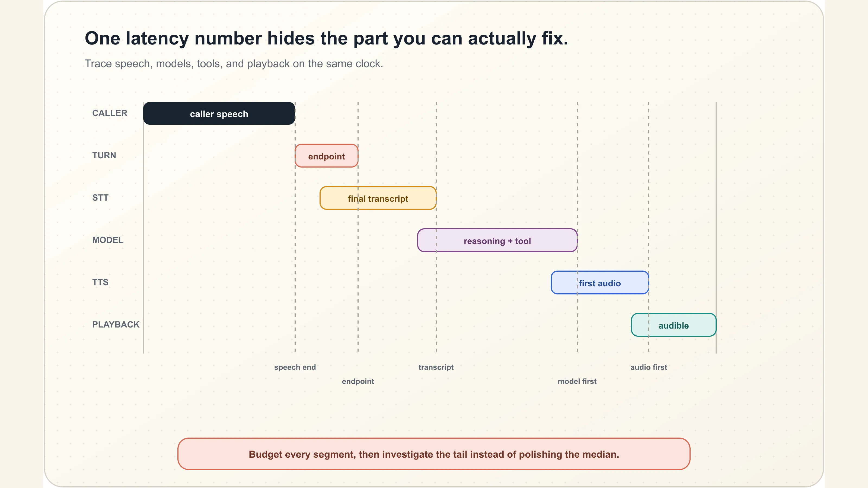868x488 pixels.
Task: Select the PLAYBACK row label
Action: (x=116, y=324)
